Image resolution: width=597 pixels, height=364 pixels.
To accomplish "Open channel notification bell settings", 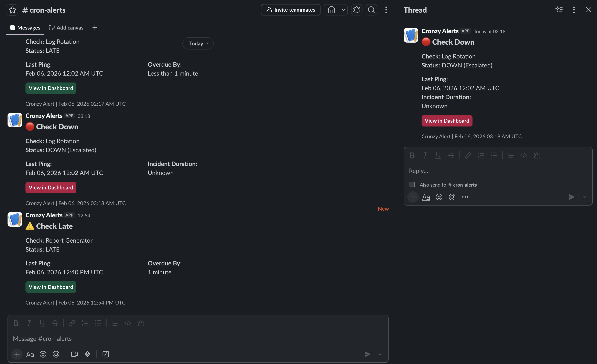I will coord(356,10).
